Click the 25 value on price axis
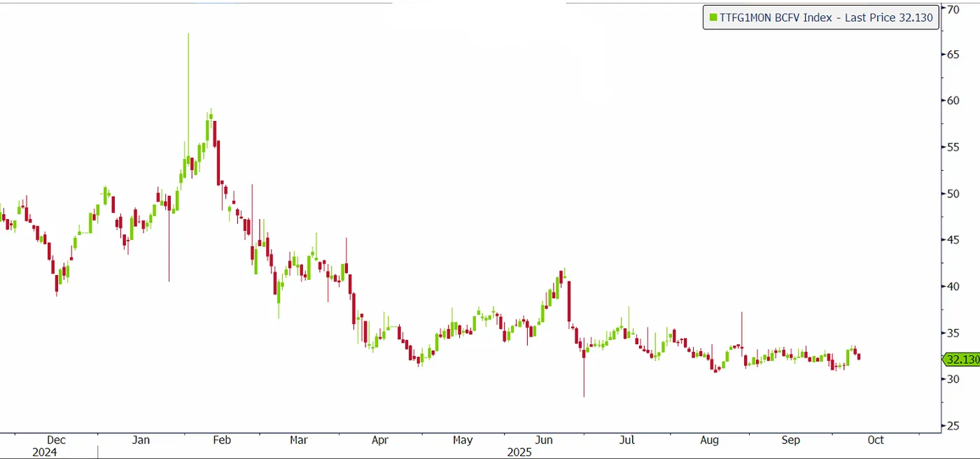The width and height of the screenshot is (980, 459). pyautogui.click(x=953, y=425)
